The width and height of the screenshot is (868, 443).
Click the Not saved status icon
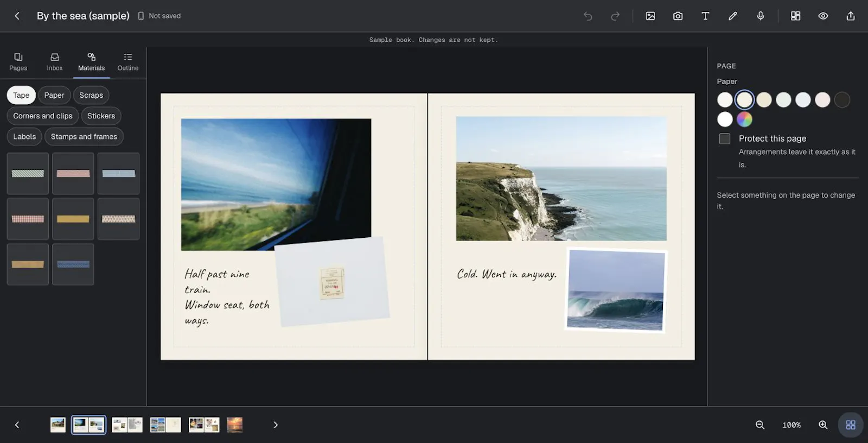141,16
